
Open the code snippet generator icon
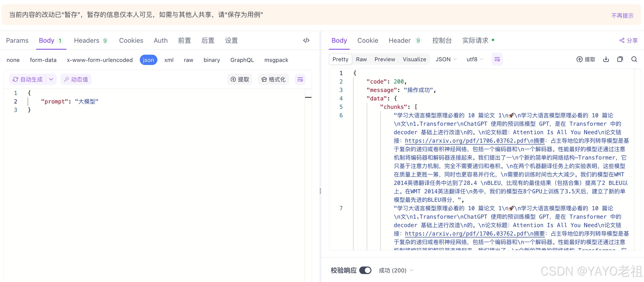coord(306,40)
